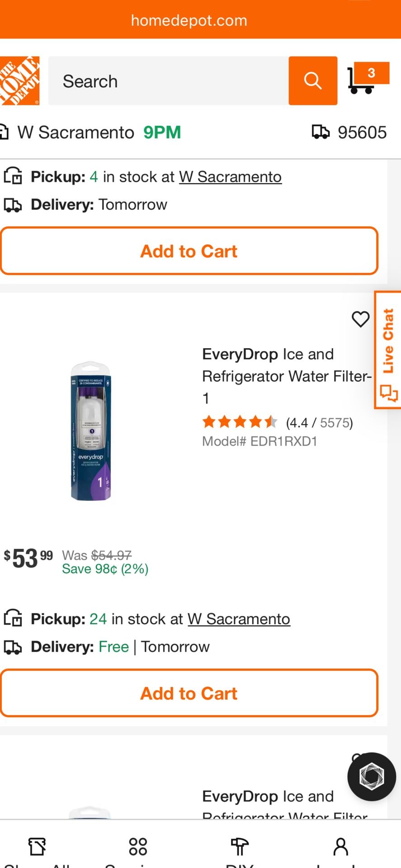The height and width of the screenshot is (868, 401).
Task: Add the EveryDrop filter to cart
Action: point(189,693)
